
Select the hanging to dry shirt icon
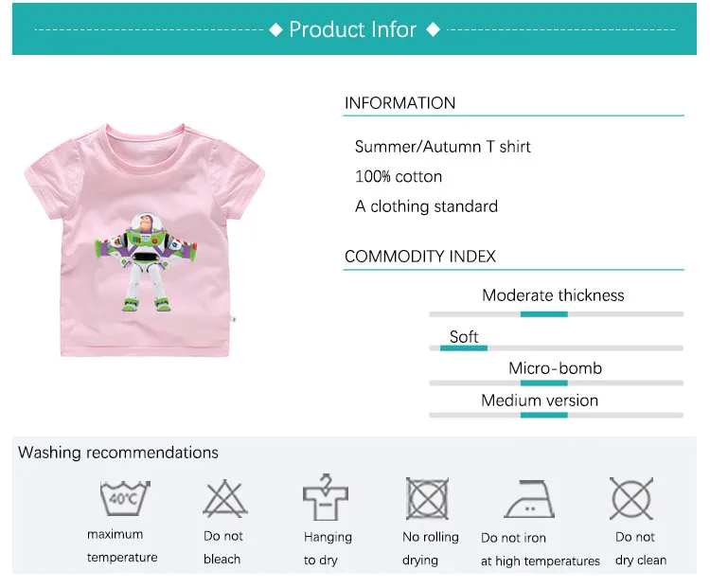326,497
